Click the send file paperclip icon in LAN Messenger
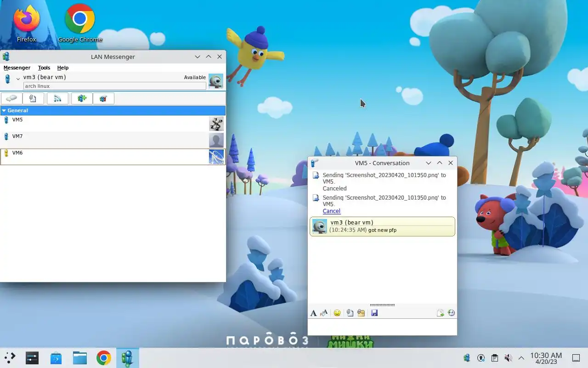588x368 pixels. [33, 98]
